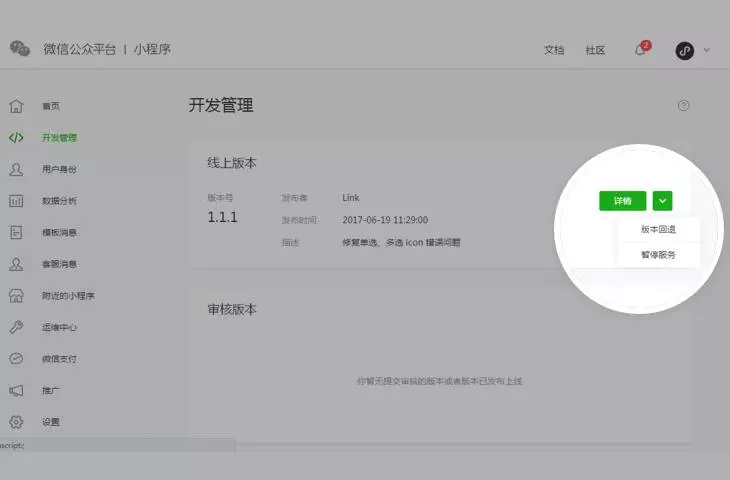Choose 暂停服务 from the dropdown menu

[658, 255]
